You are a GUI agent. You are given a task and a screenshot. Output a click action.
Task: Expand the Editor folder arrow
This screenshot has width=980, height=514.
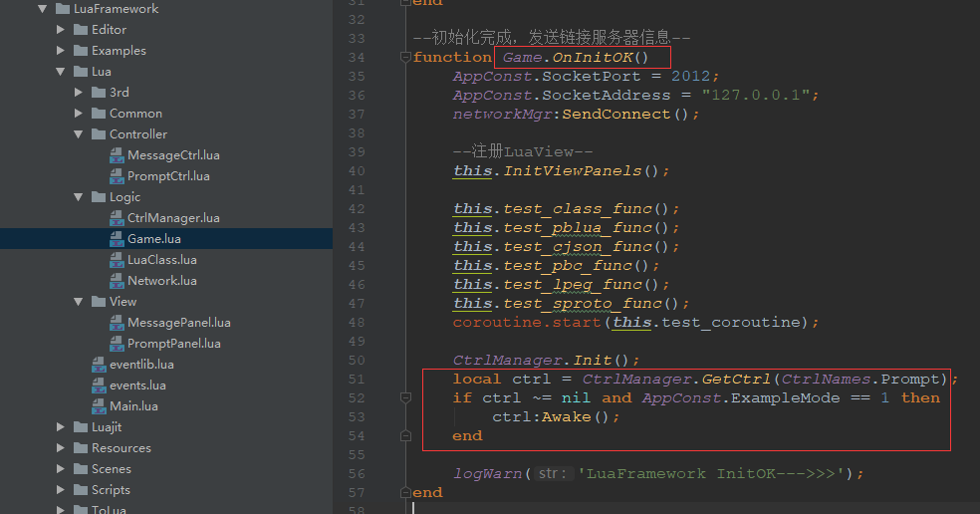(x=61, y=30)
